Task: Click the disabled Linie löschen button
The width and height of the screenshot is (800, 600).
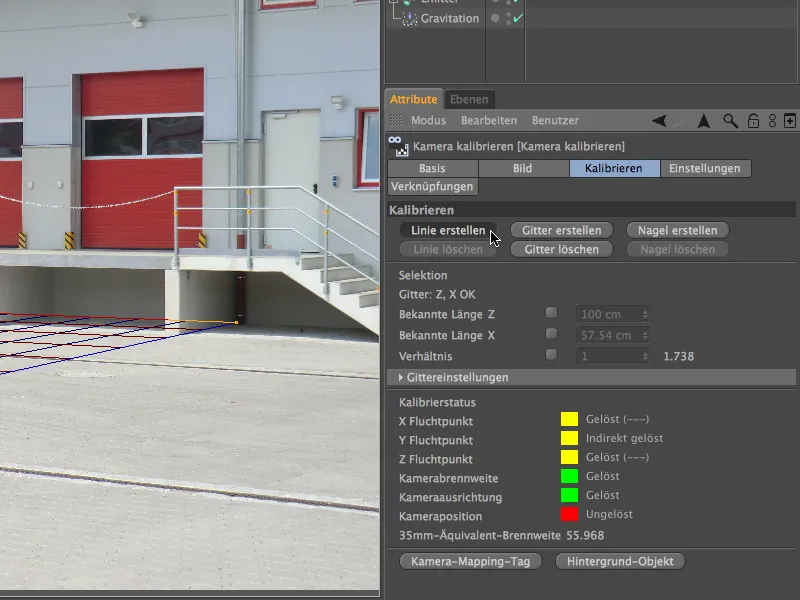Action: [x=448, y=249]
